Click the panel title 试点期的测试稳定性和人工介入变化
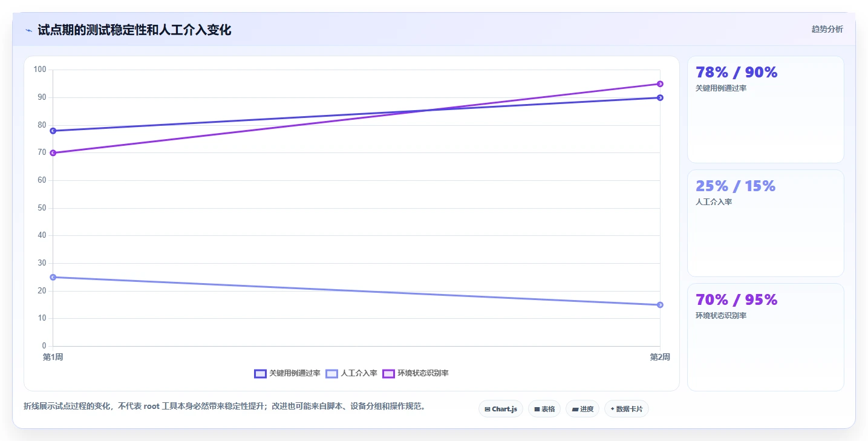This screenshot has height=441, width=868. point(134,30)
